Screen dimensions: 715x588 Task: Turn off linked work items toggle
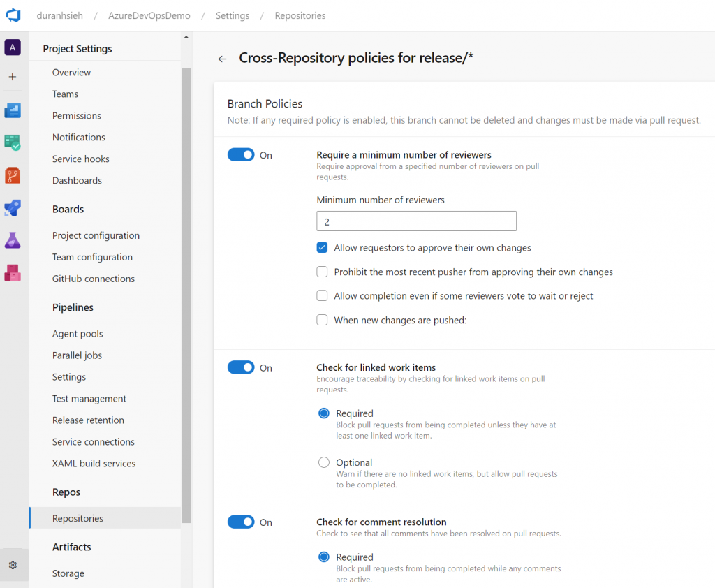point(241,367)
